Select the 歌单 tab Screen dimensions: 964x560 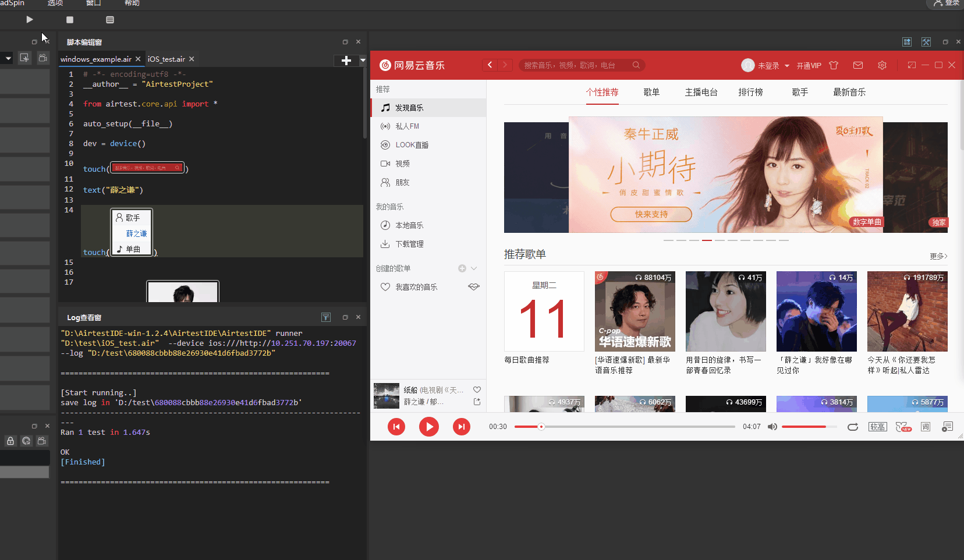[x=651, y=93]
